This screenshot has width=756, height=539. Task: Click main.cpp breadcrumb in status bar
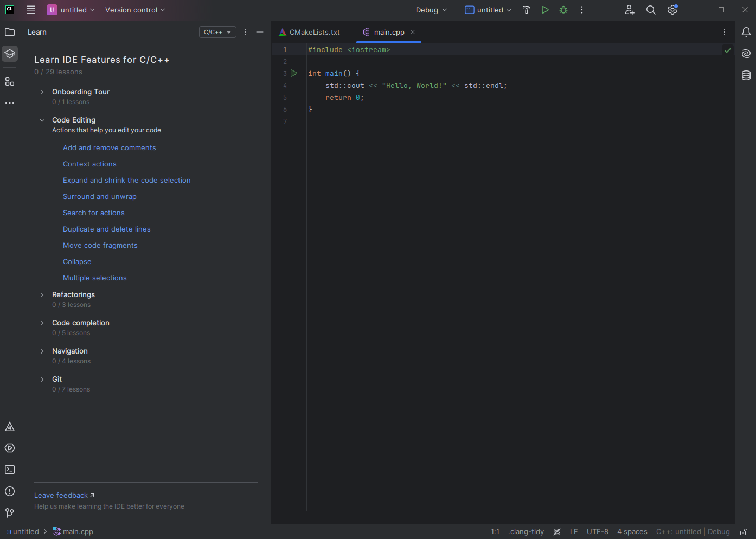[x=73, y=532]
